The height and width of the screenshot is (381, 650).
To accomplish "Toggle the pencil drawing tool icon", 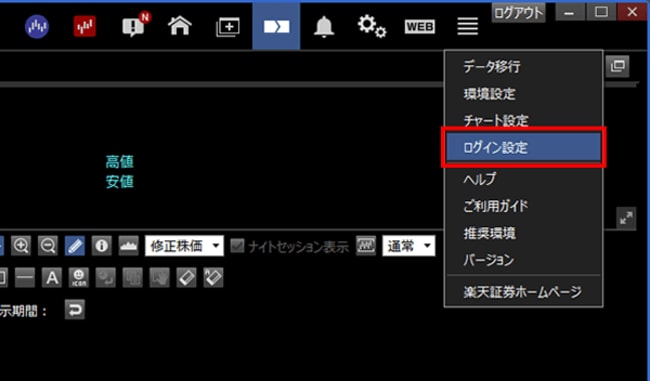I will click(75, 246).
